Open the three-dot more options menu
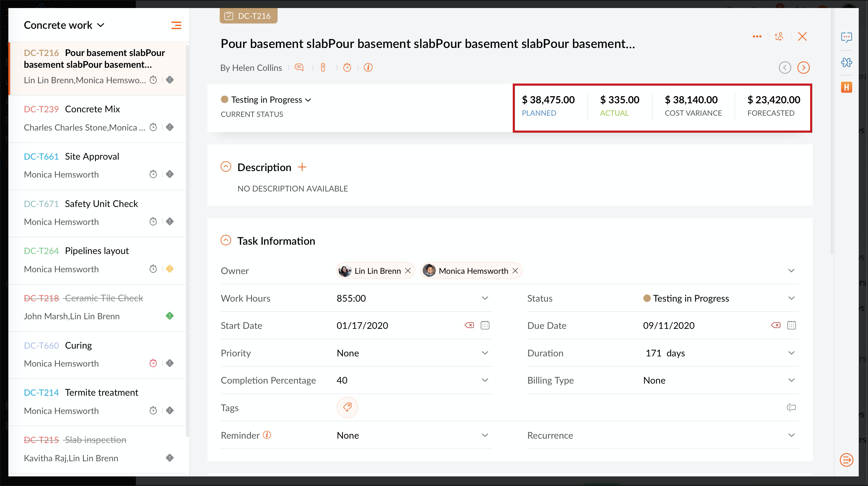The image size is (868, 486). 757,37
